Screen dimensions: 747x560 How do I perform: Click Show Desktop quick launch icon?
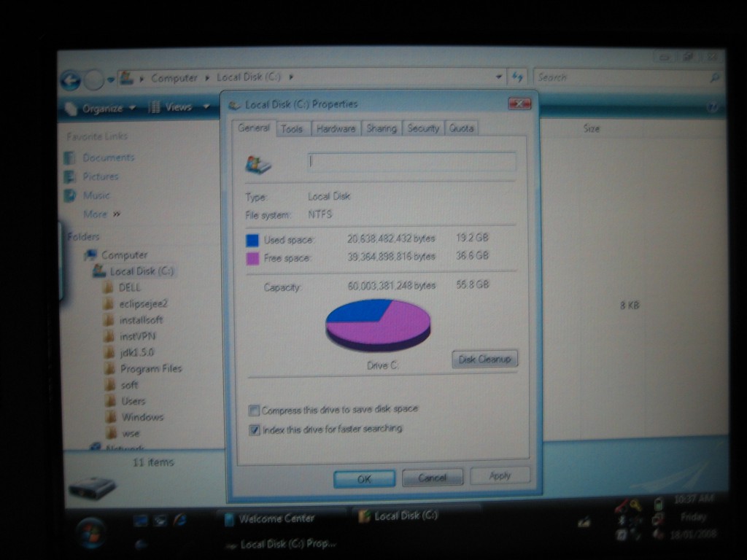click(x=141, y=521)
